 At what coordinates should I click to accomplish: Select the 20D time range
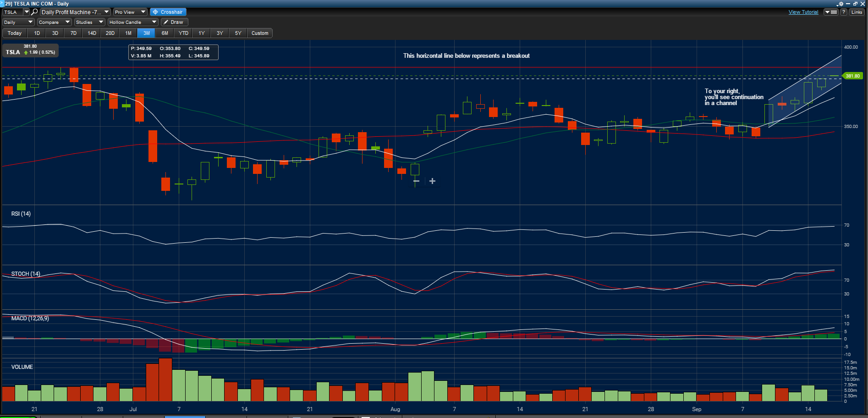110,33
